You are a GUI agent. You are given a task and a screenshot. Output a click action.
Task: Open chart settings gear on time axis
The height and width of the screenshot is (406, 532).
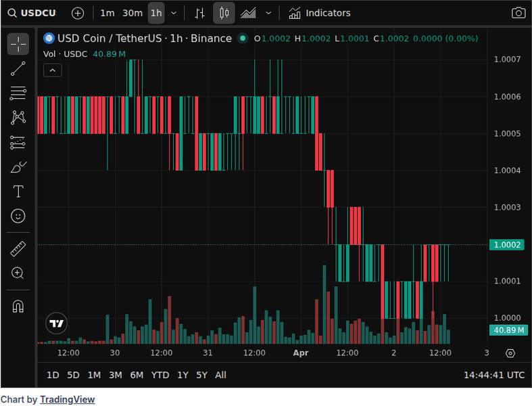[510, 353]
